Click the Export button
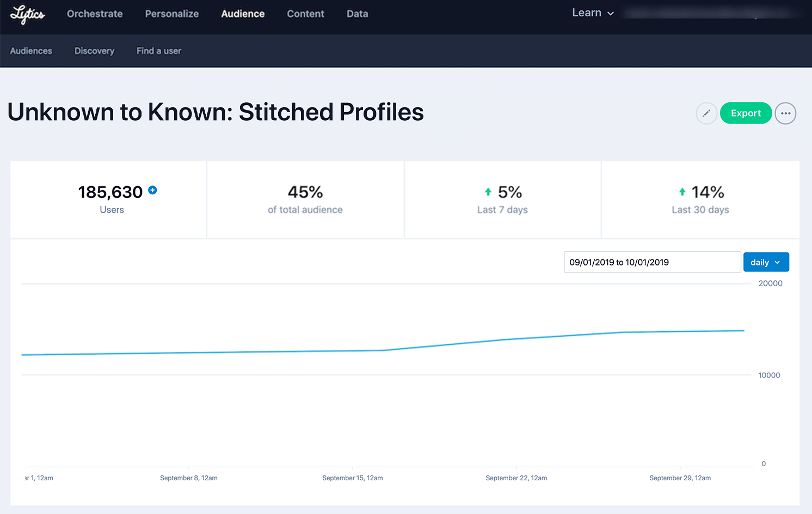The image size is (812, 514). 746,113
